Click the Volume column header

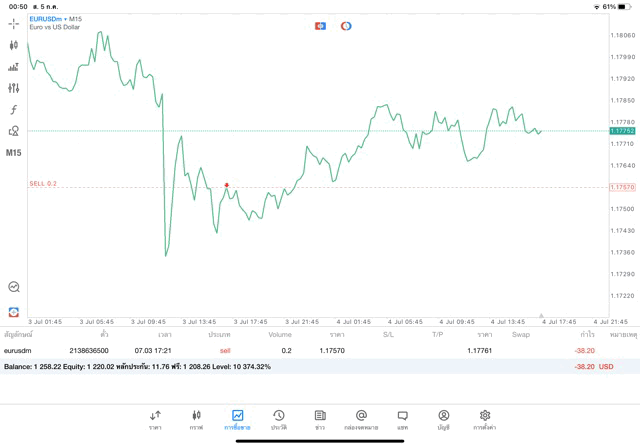280,334
